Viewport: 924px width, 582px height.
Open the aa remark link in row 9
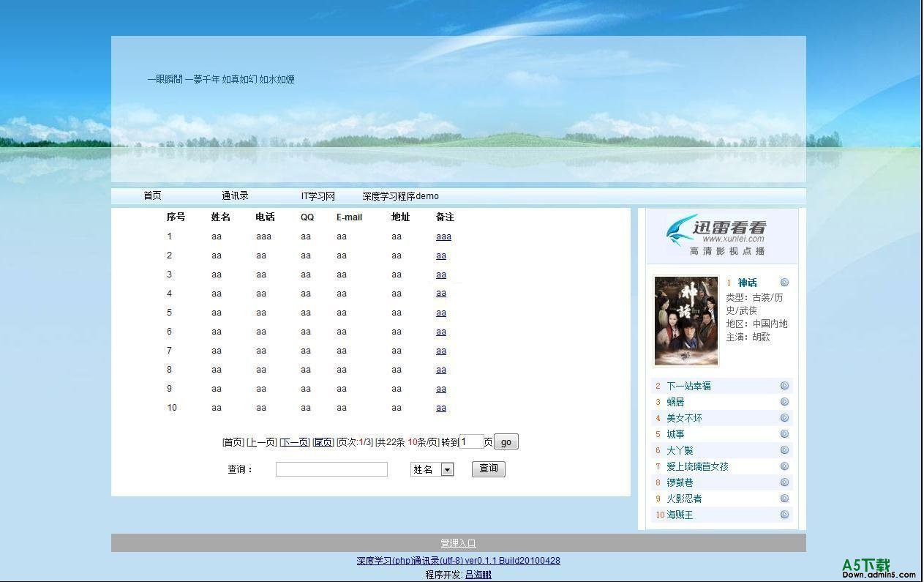[441, 389]
